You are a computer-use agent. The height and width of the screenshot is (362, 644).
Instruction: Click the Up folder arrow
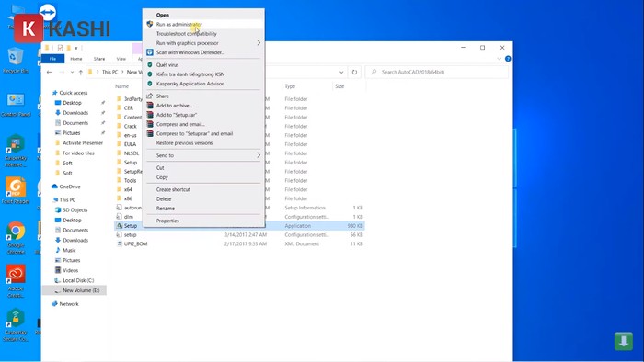[x=81, y=73]
